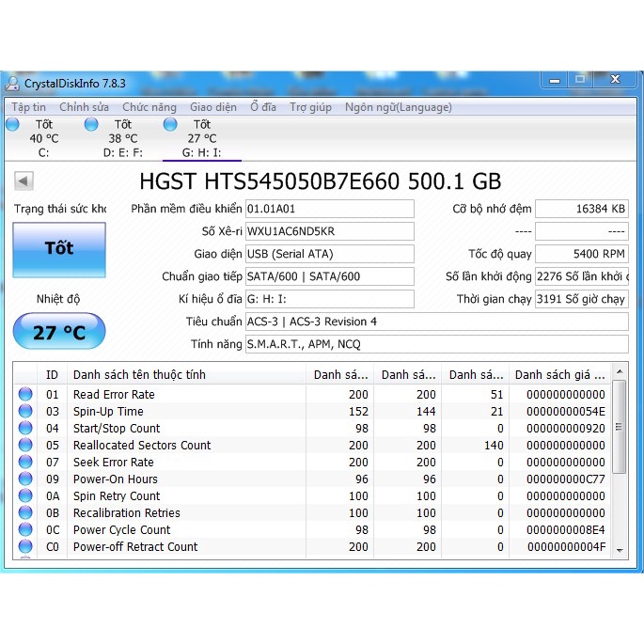The image size is (644, 644).
Task: Click status orb for Recalibration Retries
Action: click(x=25, y=512)
